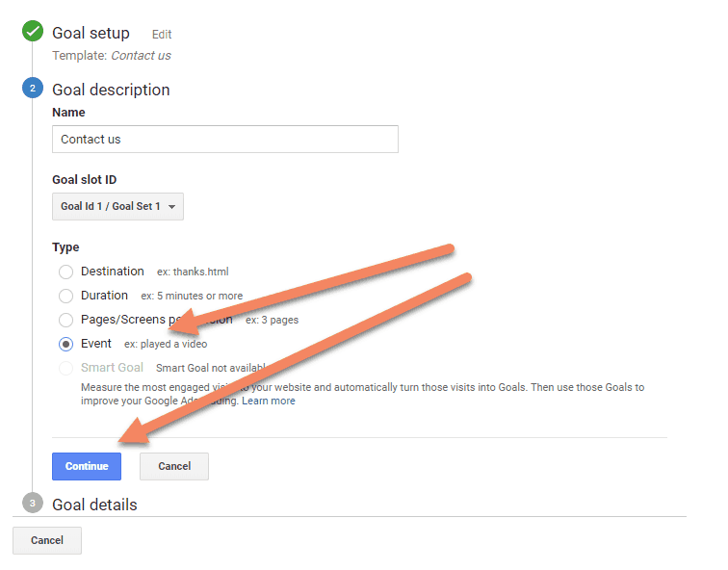Click the Template: Contact us text
The width and height of the screenshot is (728, 570).
112,56
